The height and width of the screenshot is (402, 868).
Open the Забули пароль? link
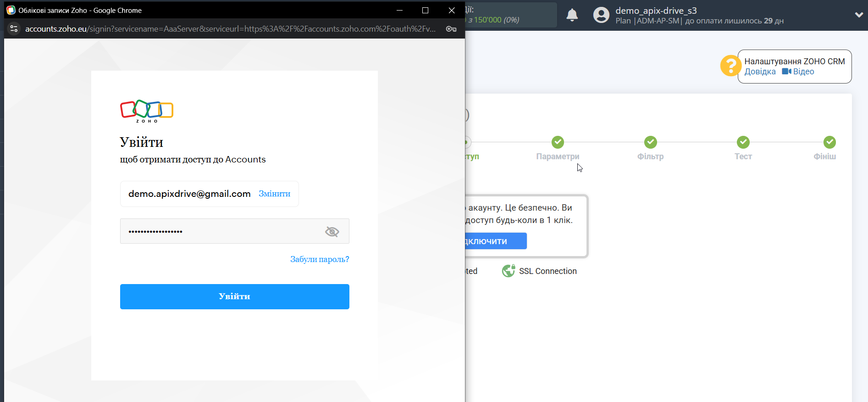(x=320, y=259)
